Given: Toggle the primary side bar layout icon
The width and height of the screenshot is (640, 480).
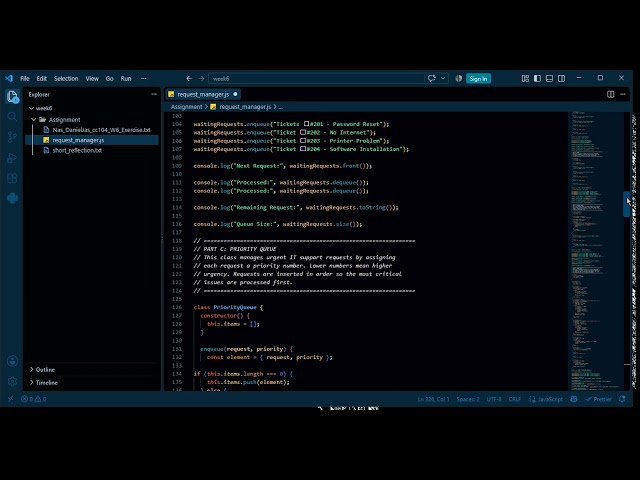Looking at the screenshot, I should (537, 78).
